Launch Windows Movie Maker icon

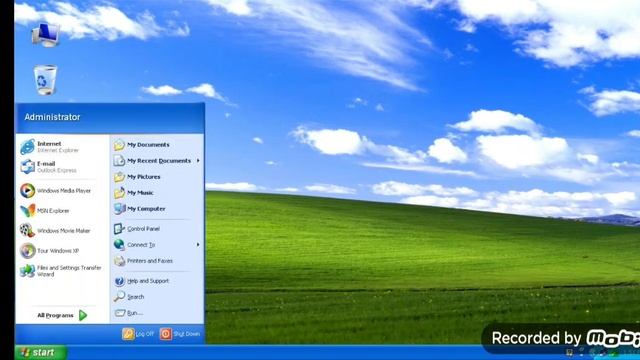pos(28,231)
